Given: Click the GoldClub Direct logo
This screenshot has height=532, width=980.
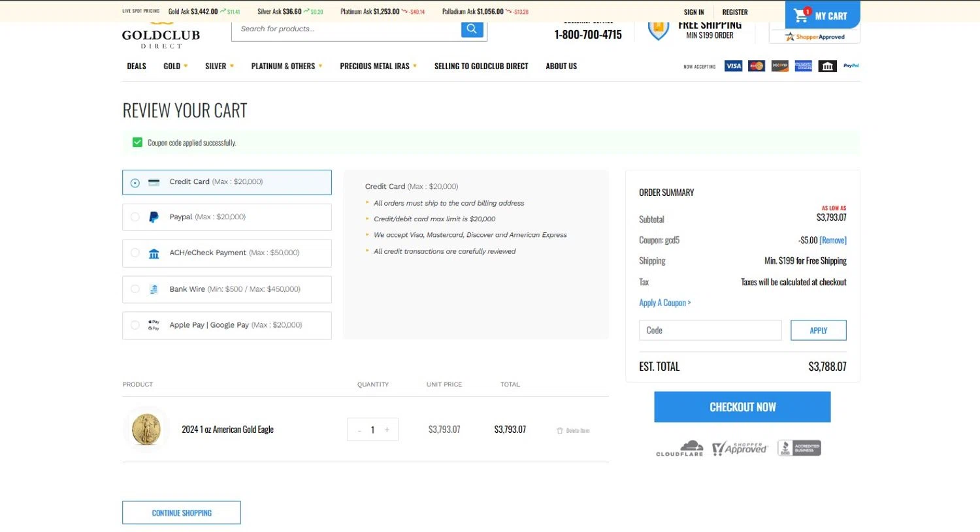Looking at the screenshot, I should [161, 35].
